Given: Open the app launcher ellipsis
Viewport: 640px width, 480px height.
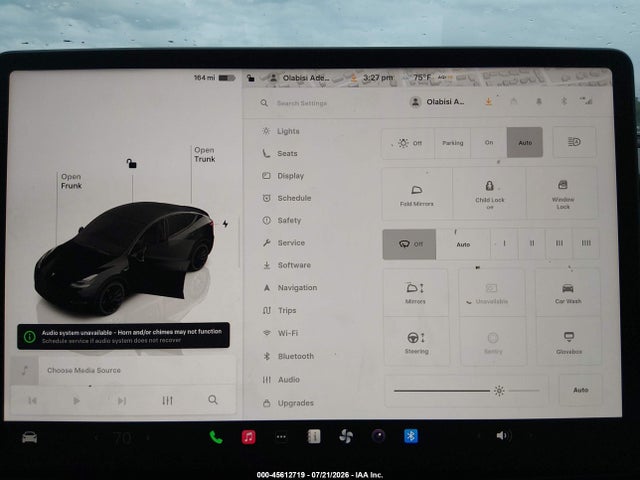Looking at the screenshot, I should click(x=281, y=437).
